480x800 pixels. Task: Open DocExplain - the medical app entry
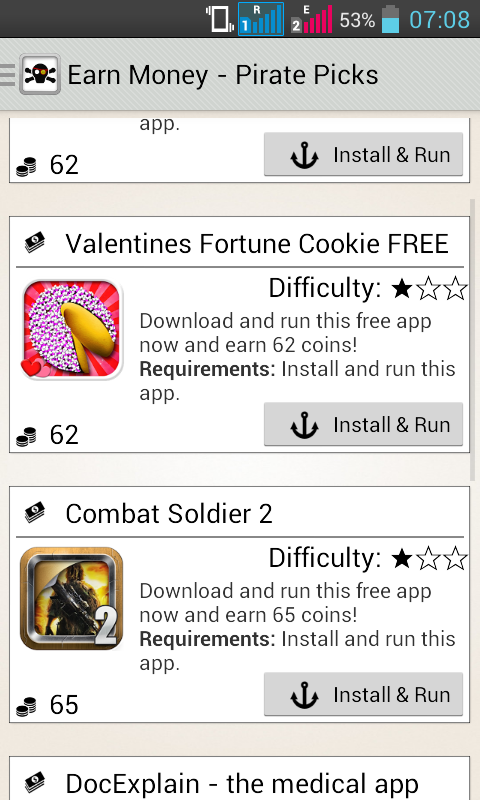239,779
